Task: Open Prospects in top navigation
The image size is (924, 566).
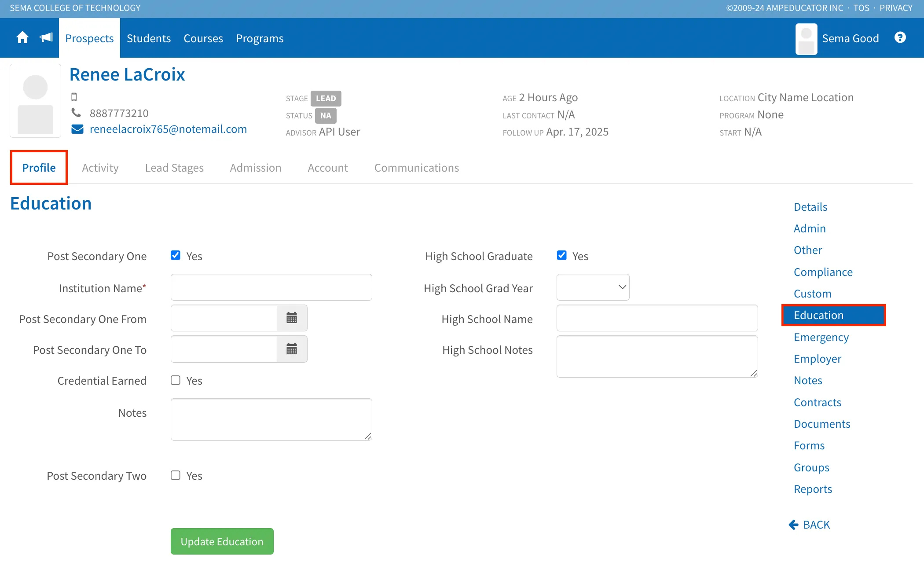Action: click(89, 38)
